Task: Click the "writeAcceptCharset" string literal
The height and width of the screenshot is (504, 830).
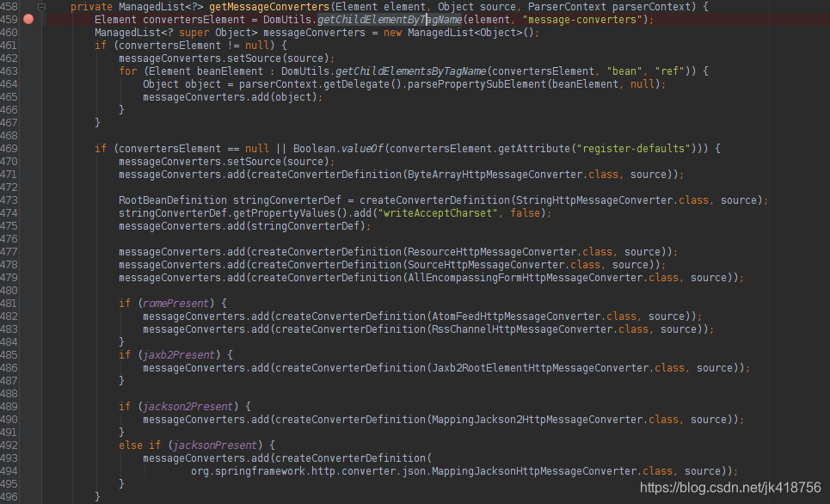Action: coord(438,212)
